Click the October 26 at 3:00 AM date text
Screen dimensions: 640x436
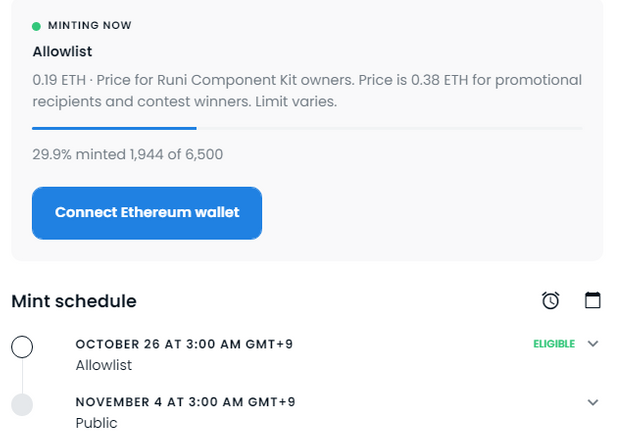coord(184,344)
